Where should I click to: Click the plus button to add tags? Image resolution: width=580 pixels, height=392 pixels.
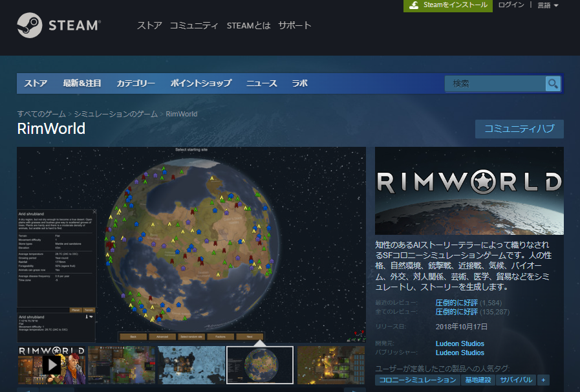click(x=543, y=380)
